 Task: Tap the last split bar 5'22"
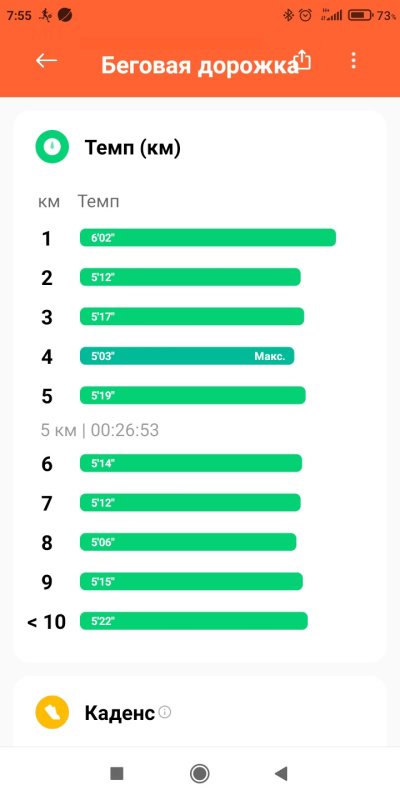193,621
